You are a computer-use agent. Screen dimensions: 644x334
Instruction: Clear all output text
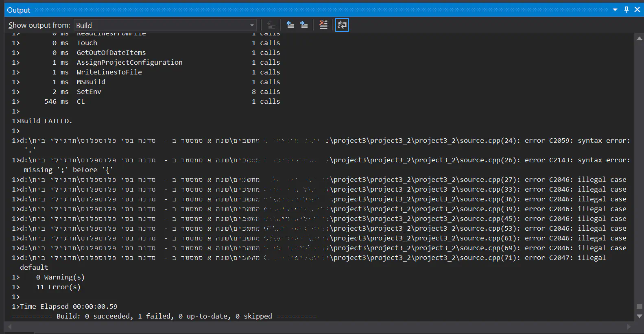point(323,25)
